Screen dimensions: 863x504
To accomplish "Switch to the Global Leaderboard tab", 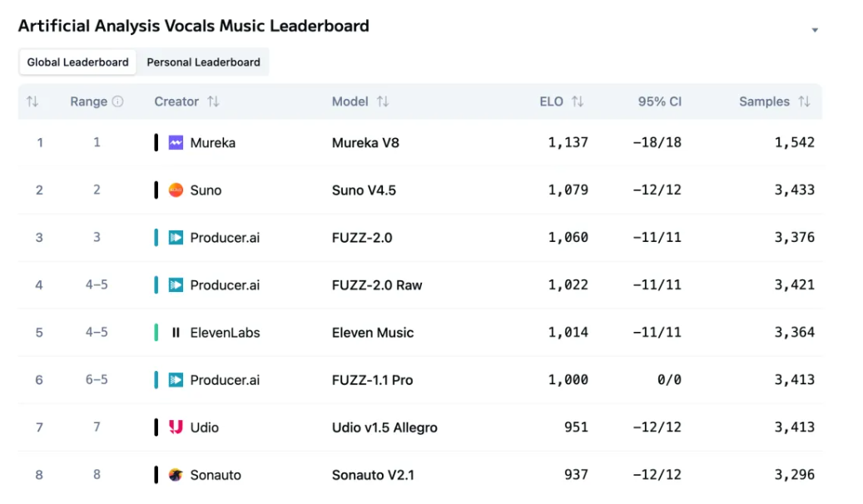I will [x=77, y=62].
